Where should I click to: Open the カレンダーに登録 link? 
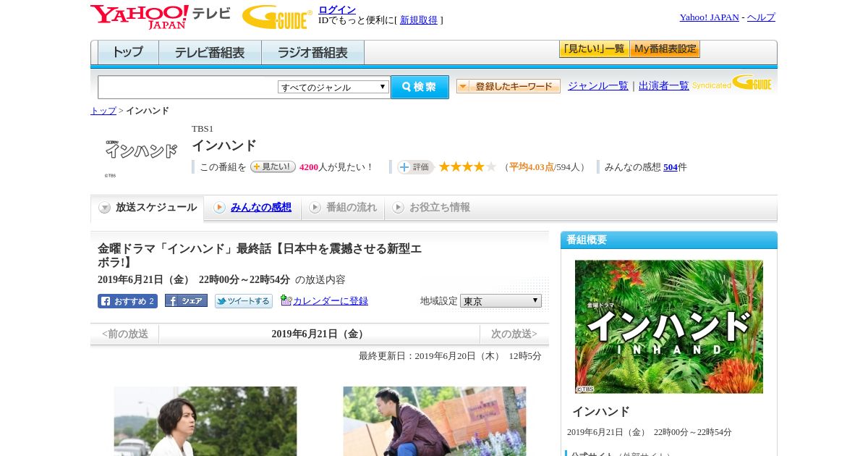(x=331, y=301)
